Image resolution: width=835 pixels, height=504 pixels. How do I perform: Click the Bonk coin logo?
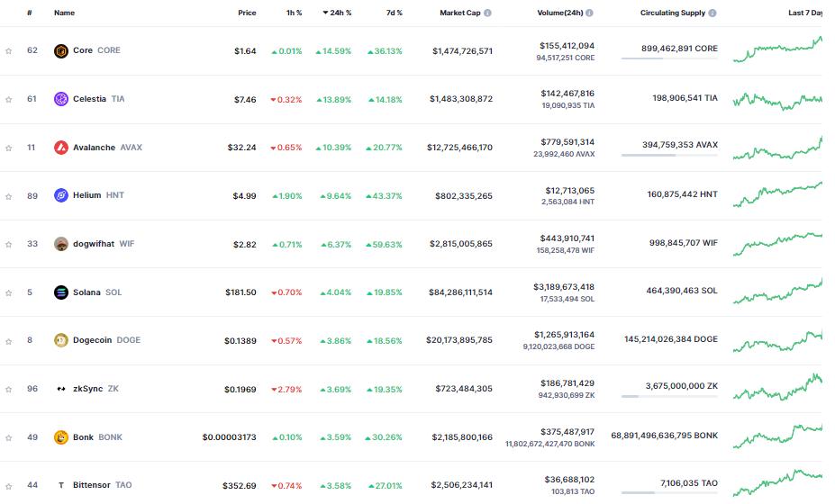click(61, 436)
